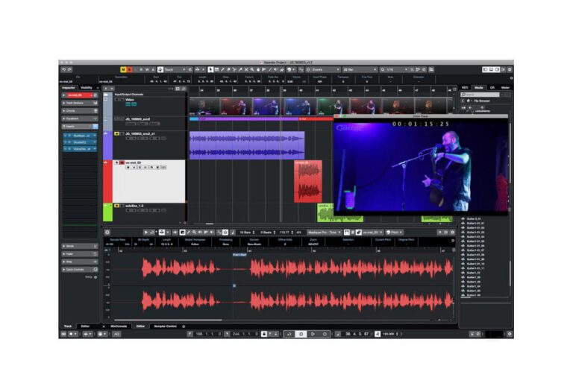Click the tempo value 120.000 in transport
573x392 pixels.
coord(389,334)
